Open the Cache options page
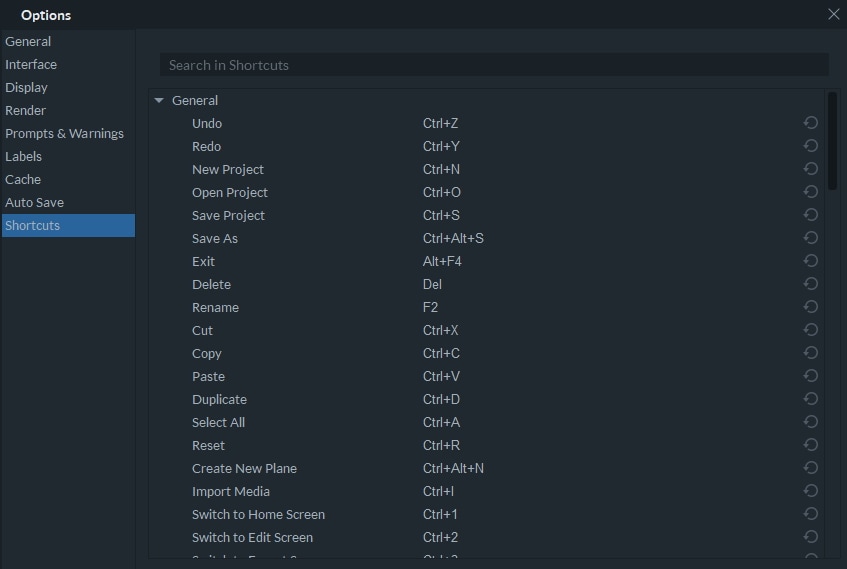Image resolution: width=847 pixels, height=569 pixels. (23, 179)
